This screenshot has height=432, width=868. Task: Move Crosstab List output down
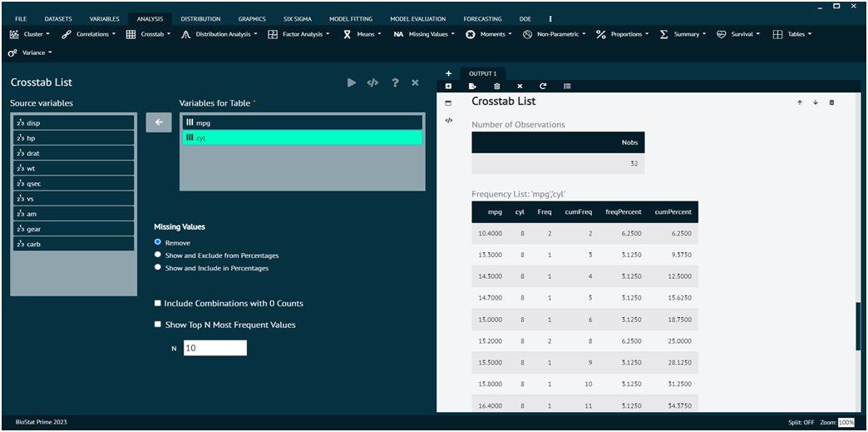click(x=816, y=102)
